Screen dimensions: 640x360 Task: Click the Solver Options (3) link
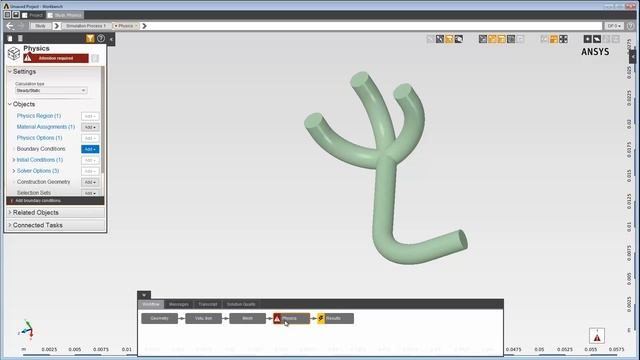pos(38,171)
